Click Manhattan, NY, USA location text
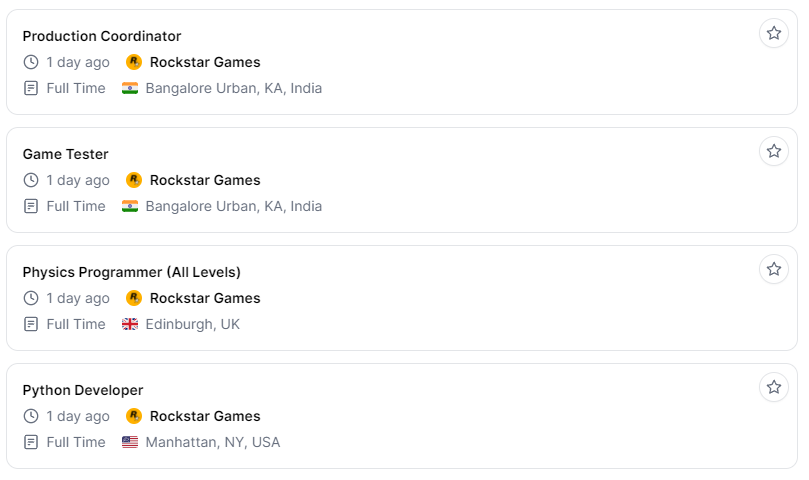 pos(213,442)
